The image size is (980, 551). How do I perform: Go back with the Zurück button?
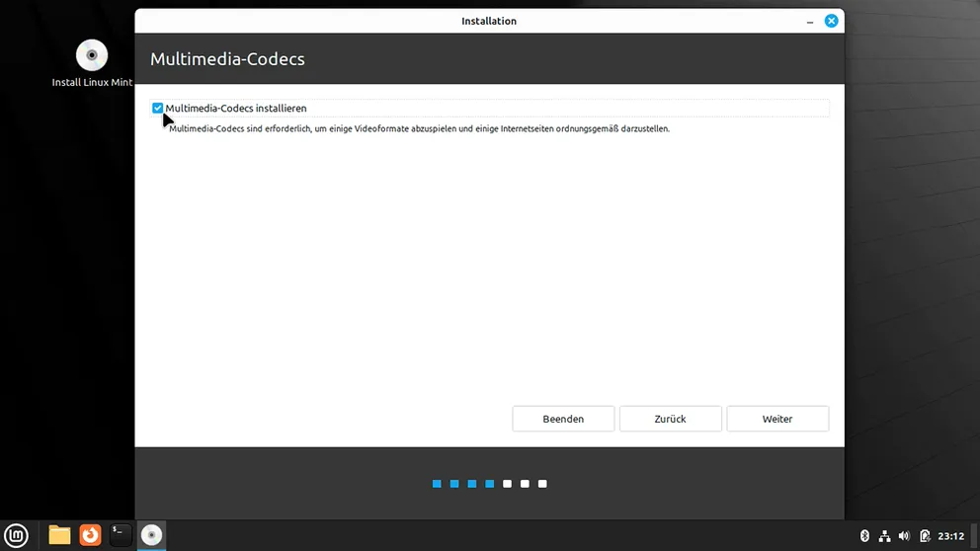[x=670, y=419]
